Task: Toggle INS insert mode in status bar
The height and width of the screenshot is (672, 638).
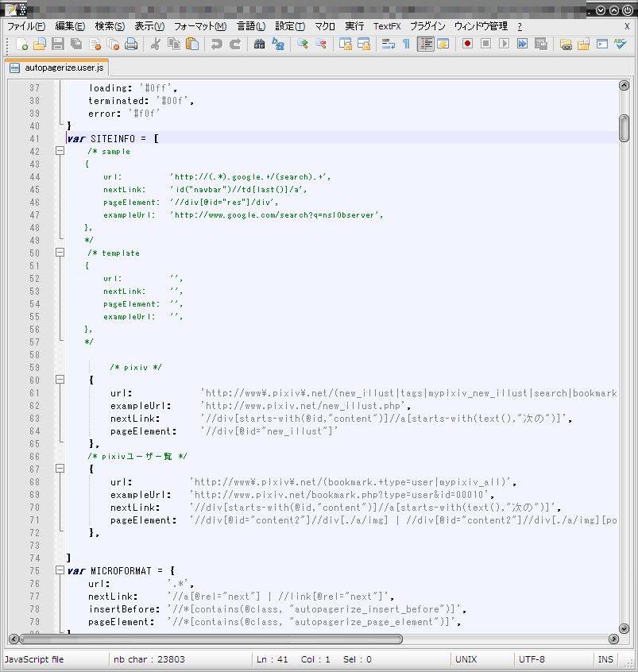Action: [x=605, y=659]
